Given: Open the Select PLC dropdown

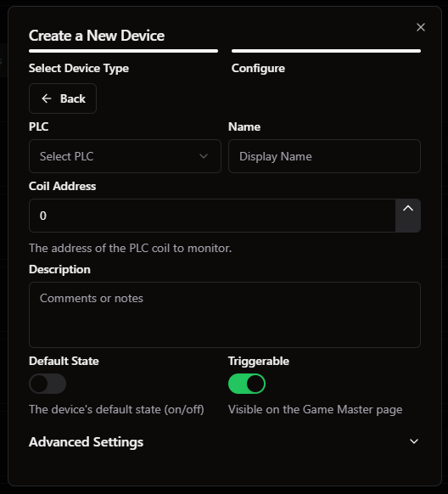Looking at the screenshot, I should 125,156.
